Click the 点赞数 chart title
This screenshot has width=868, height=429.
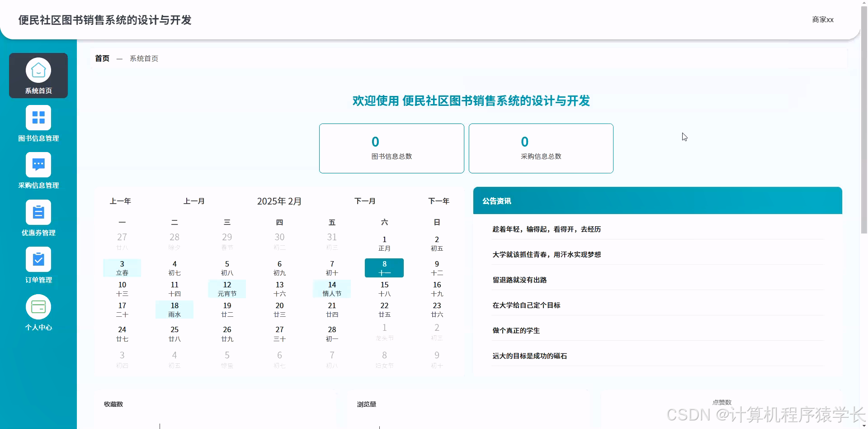(722, 402)
